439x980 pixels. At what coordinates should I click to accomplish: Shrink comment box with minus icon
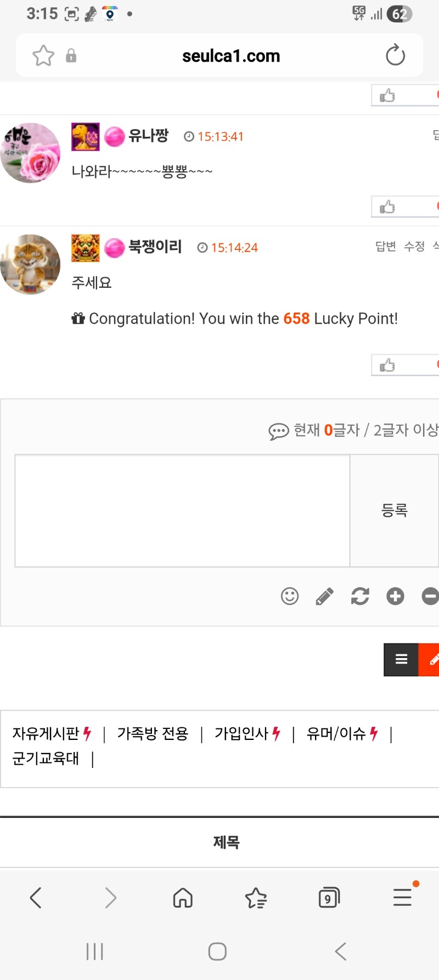(430, 596)
